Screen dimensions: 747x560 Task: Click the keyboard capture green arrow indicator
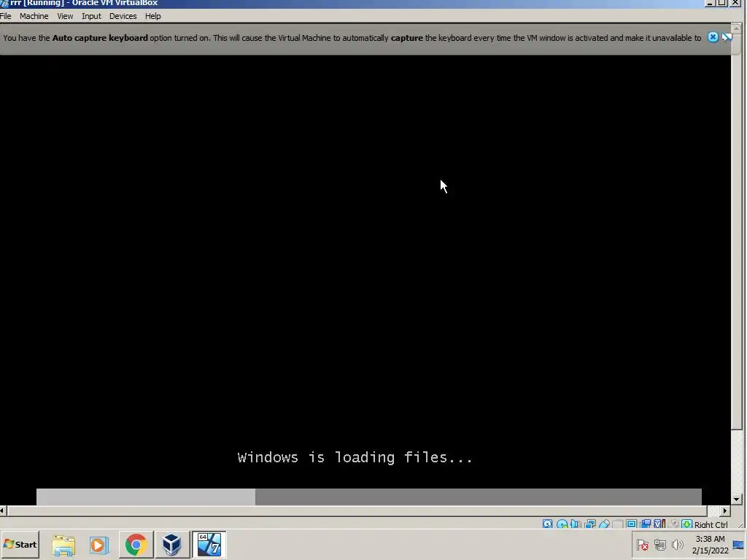pos(687,524)
